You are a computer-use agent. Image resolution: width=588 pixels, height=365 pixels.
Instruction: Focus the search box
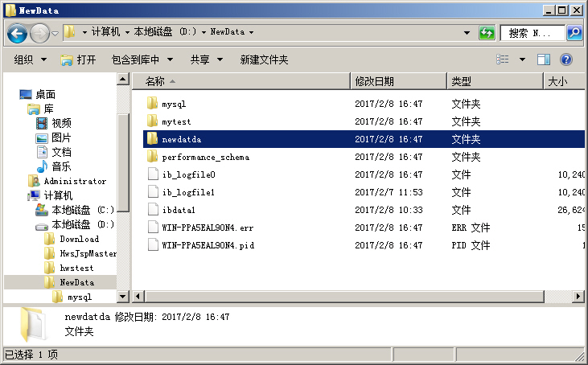[x=532, y=33]
